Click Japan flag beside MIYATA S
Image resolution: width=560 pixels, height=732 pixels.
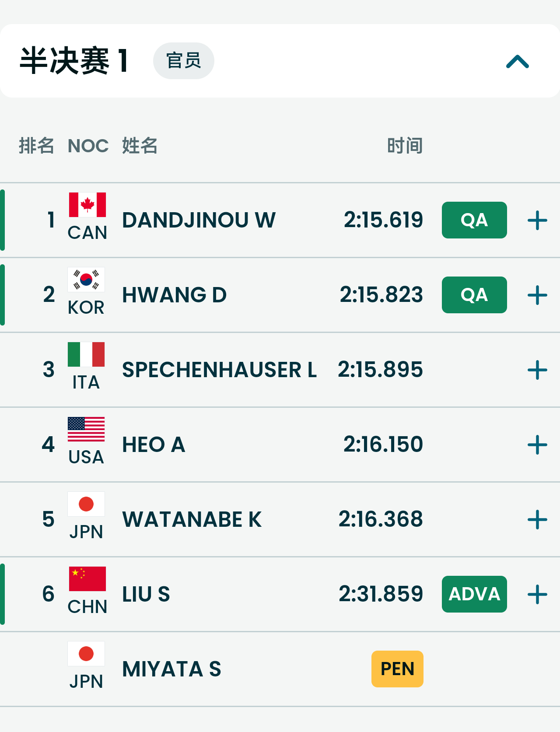tap(86, 654)
